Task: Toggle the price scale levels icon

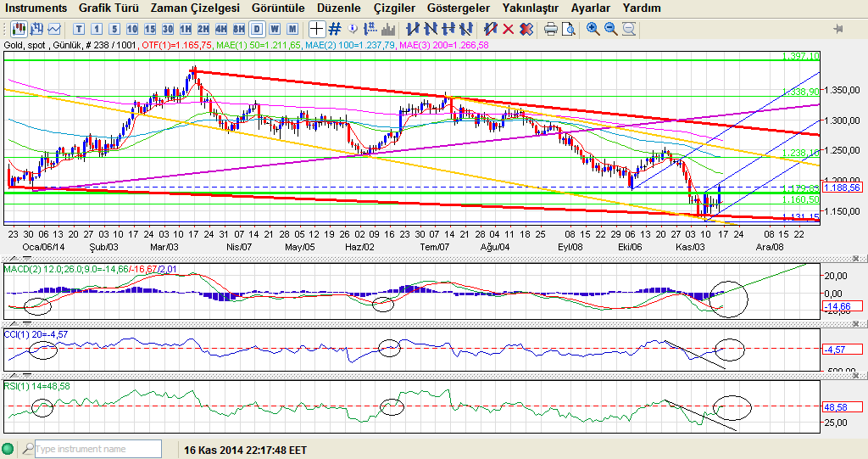Action: (370, 29)
